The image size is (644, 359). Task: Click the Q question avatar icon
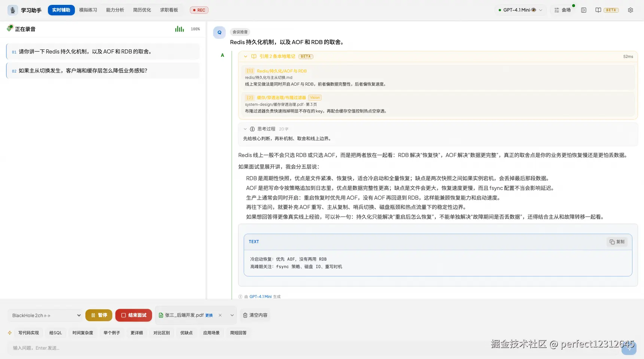coord(219,33)
